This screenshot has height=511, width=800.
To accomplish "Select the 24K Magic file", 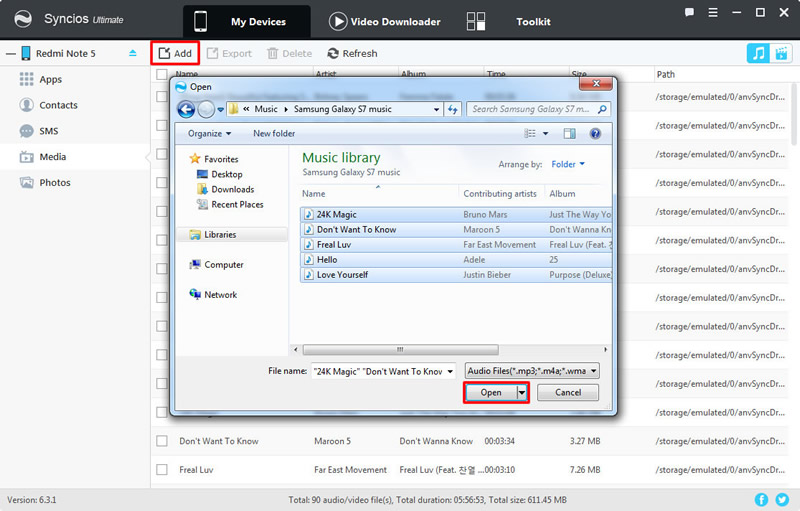I will [x=456, y=215].
